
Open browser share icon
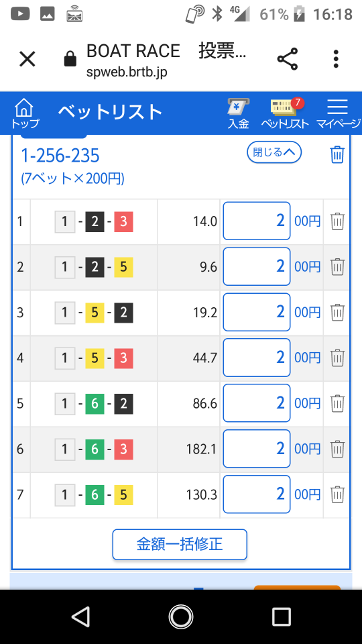(x=288, y=60)
